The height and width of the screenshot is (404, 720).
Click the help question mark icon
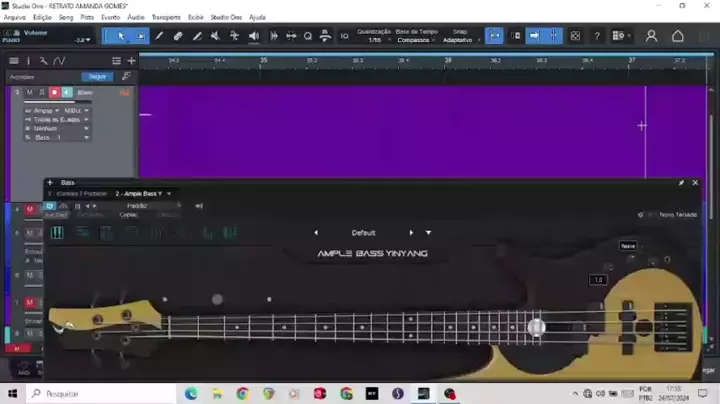pyautogui.click(x=597, y=36)
